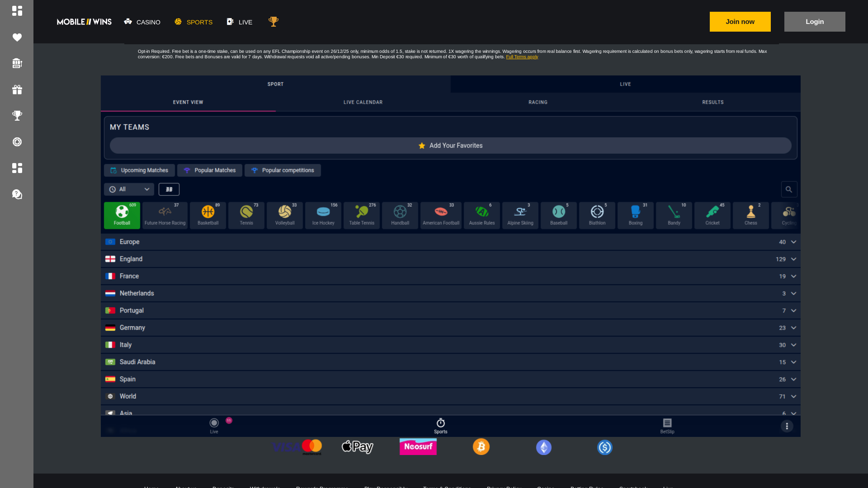Viewport: 868px width, 488px height.
Task: Open the Full Terms apply link
Action: point(522,57)
